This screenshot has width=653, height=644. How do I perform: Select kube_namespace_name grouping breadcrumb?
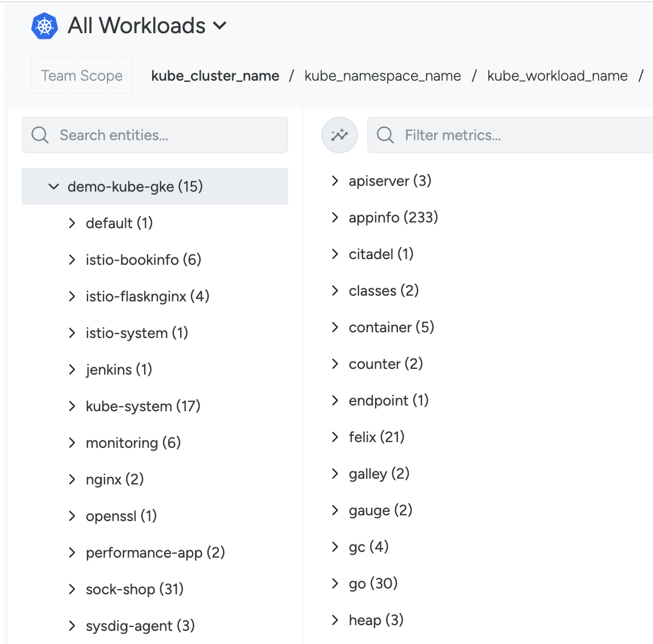[x=383, y=76]
